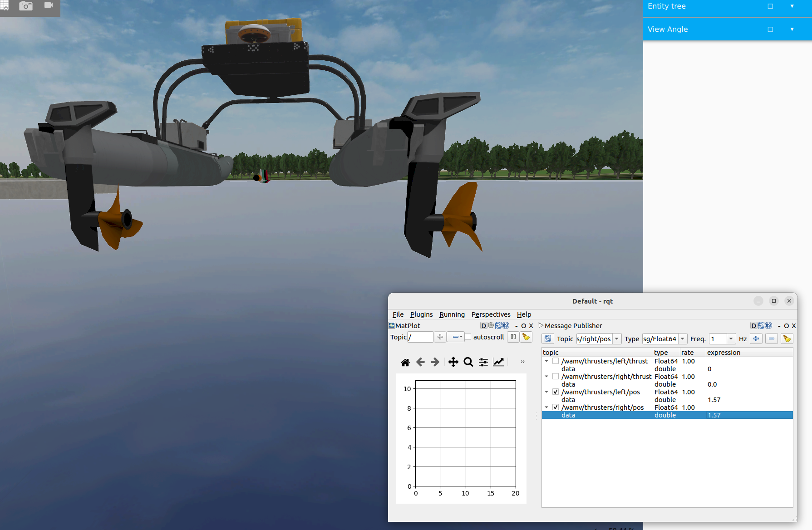This screenshot has width=812, height=530.
Task: Add new publisher with plus button
Action: pos(756,339)
